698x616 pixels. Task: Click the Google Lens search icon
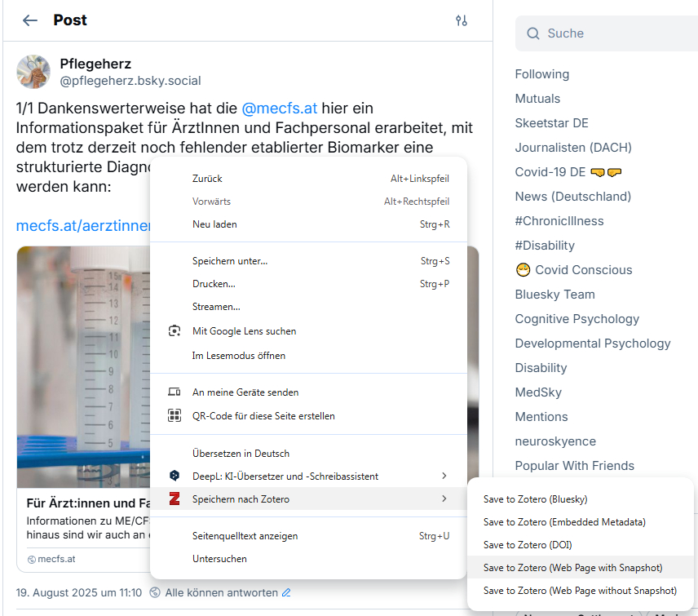pyautogui.click(x=174, y=331)
